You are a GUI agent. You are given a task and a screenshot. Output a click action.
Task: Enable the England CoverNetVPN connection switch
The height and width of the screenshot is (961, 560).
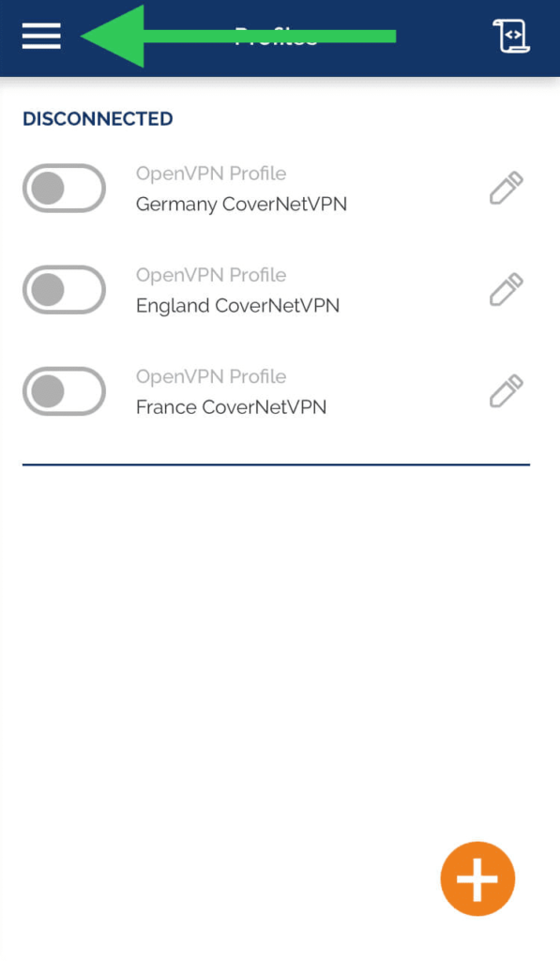(x=65, y=289)
